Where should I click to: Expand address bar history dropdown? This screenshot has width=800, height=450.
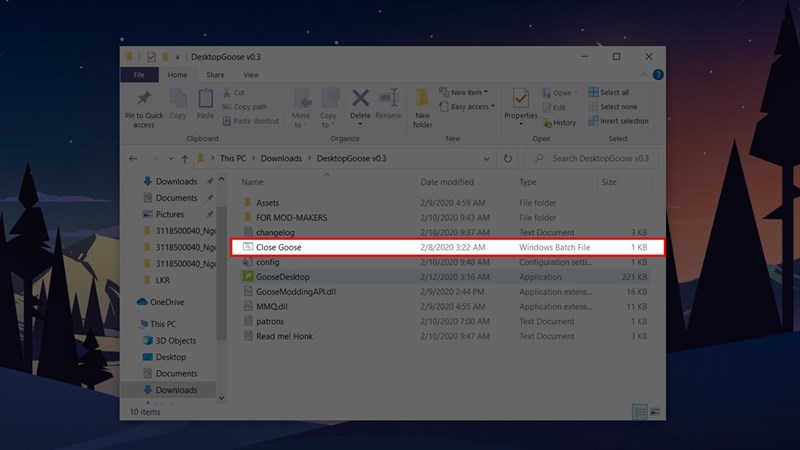tap(486, 159)
